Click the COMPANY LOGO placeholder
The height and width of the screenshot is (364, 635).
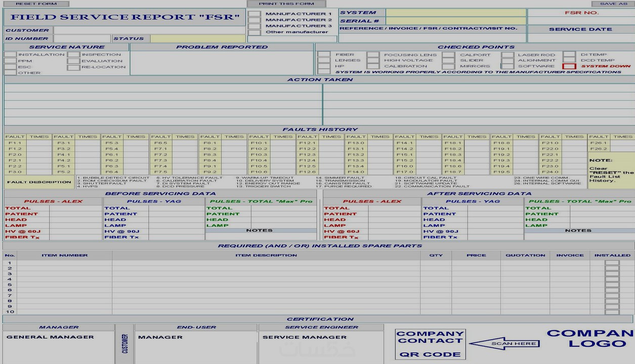(590, 339)
